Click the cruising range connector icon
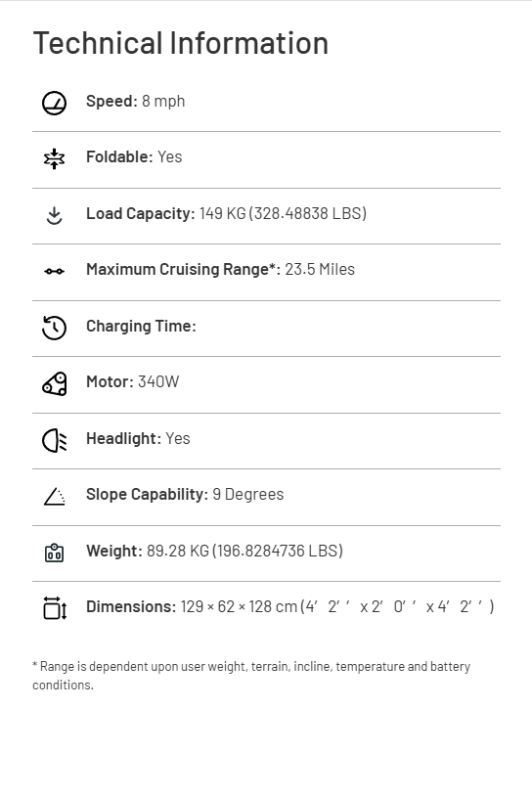The width and height of the screenshot is (532, 797). coord(54,272)
